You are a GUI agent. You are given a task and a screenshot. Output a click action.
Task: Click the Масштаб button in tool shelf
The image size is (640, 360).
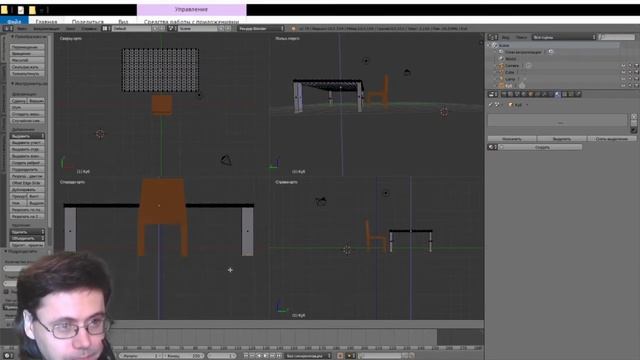tap(27, 60)
